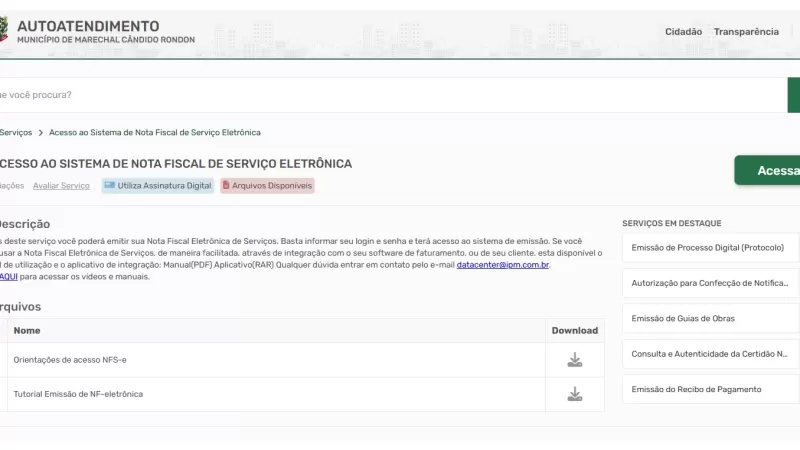This screenshot has height=450, width=800.
Task: Download the Orientações de acesso NFS-e file
Action: (x=575, y=360)
